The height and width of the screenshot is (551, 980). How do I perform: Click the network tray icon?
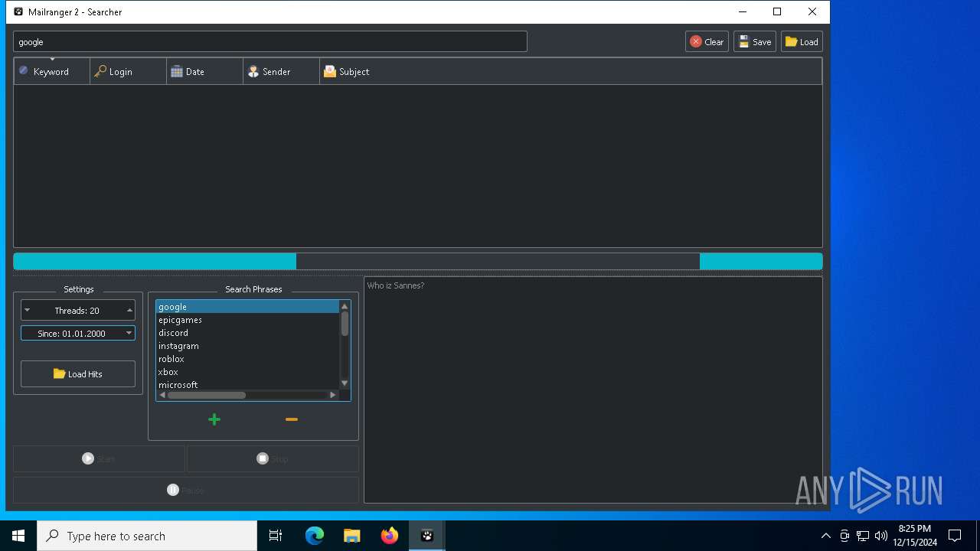[863, 536]
